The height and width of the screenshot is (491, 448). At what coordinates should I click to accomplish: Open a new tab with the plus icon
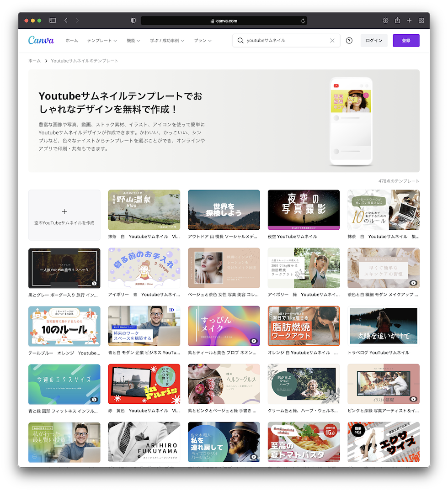409,20
